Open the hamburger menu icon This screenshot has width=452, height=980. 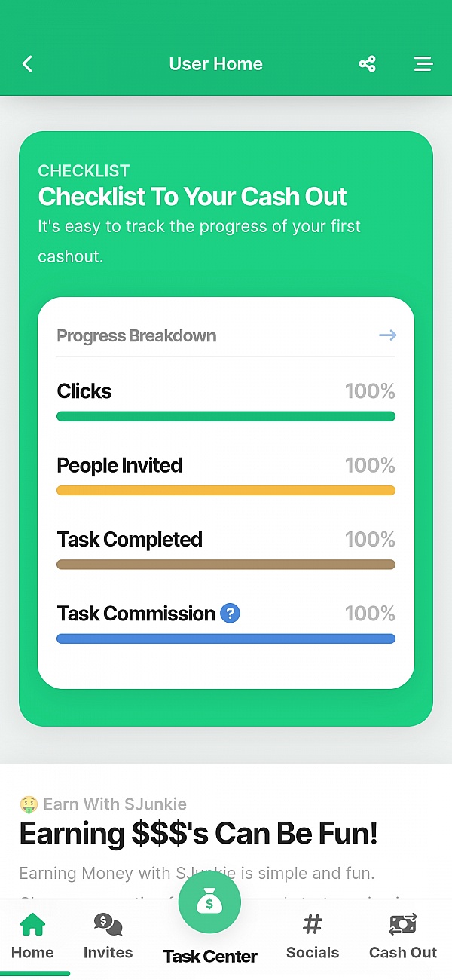click(x=423, y=64)
